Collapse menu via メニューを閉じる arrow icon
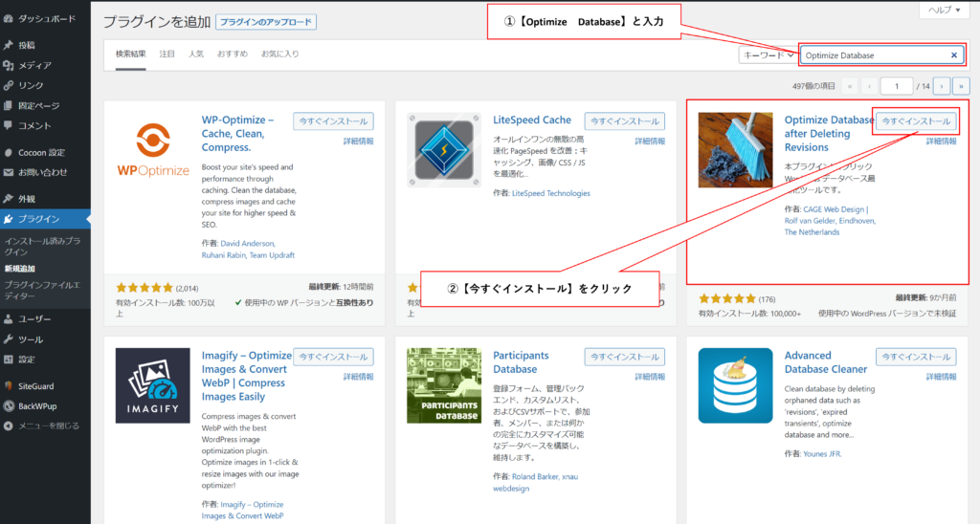This screenshot has height=524, width=980. (8, 426)
